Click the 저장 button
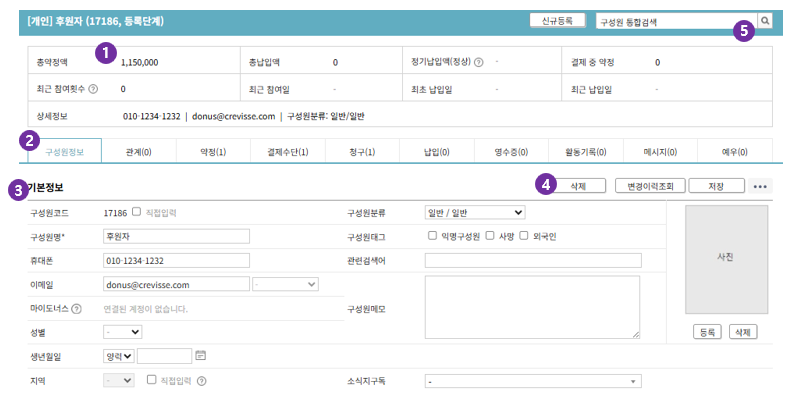The width and height of the screenshot is (792, 411). 716,186
